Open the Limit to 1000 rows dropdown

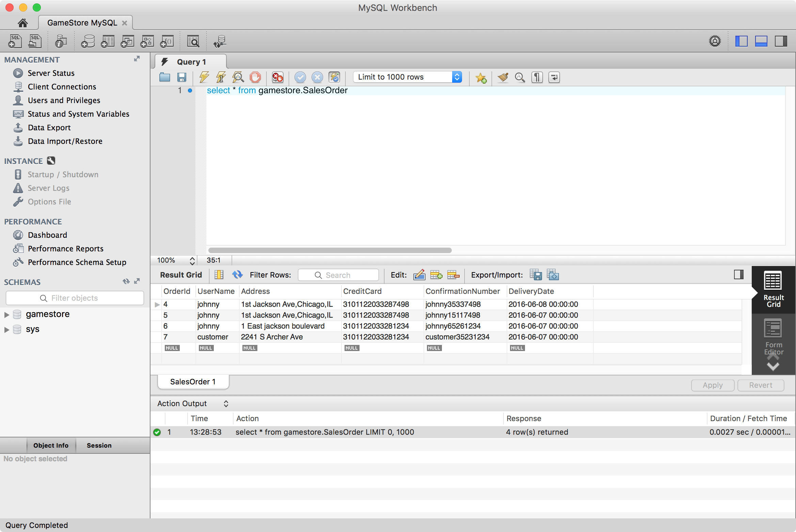click(408, 77)
